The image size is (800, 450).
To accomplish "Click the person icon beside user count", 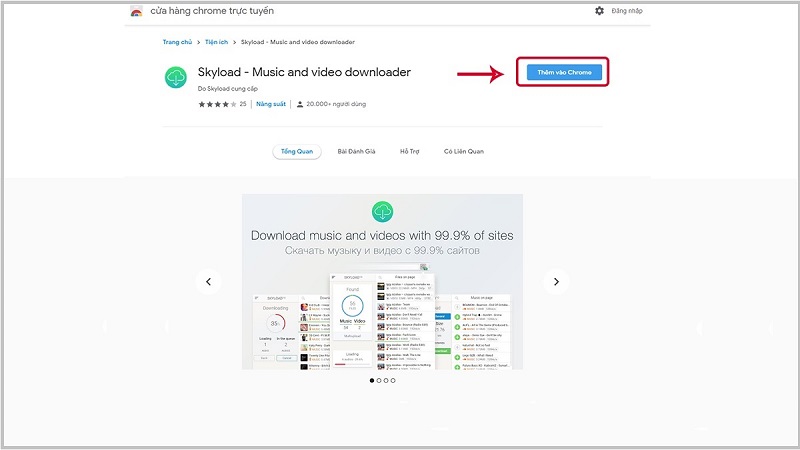I will tap(299, 103).
